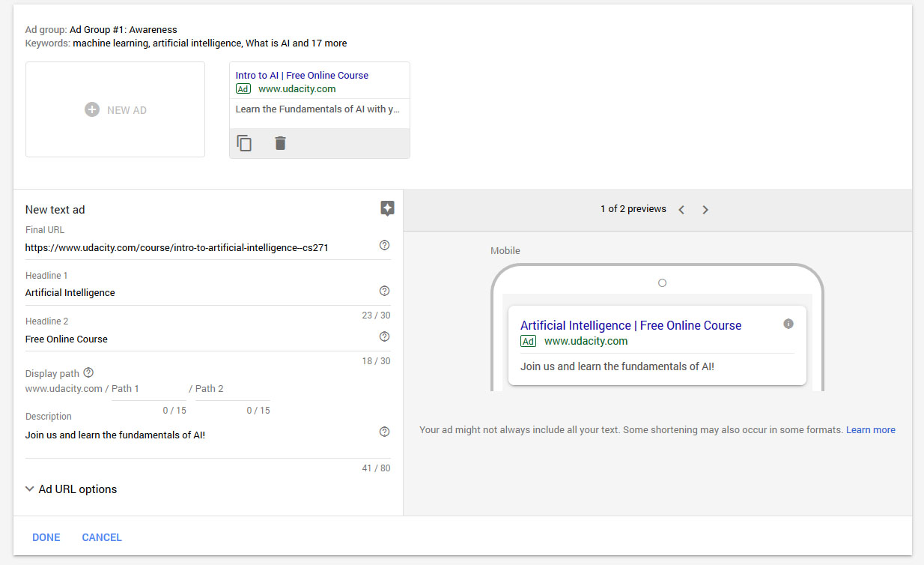924x565 pixels.
Task: Click the 23 / 30 character counter
Action: coord(376,315)
